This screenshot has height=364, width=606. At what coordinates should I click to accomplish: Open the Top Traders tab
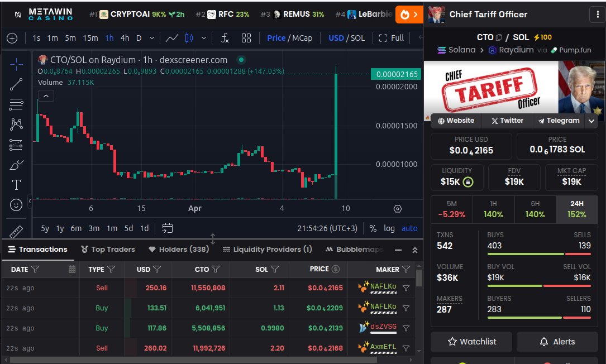108,249
